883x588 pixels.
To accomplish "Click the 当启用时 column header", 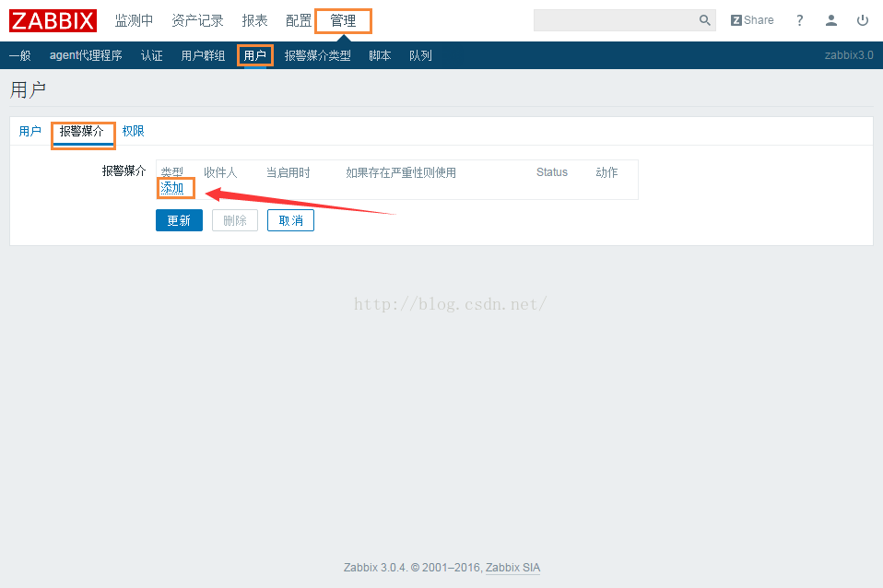I will point(288,172).
